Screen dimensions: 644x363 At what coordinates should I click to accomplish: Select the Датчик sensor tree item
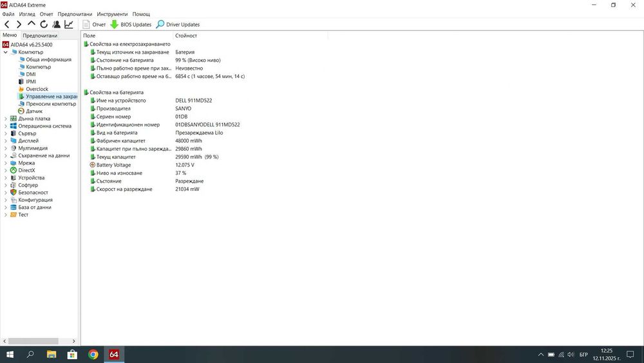pyautogui.click(x=34, y=112)
